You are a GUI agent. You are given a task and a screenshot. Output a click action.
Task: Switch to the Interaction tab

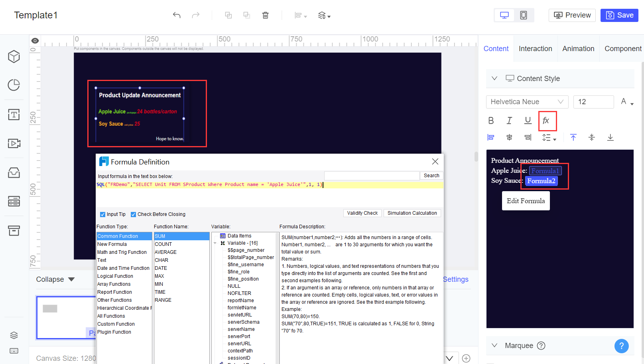[x=535, y=48]
